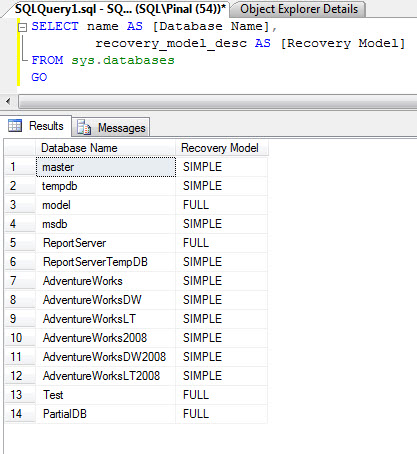
Task: Select the ReportServerTempDB cell
Action: pyautogui.click(x=106, y=262)
